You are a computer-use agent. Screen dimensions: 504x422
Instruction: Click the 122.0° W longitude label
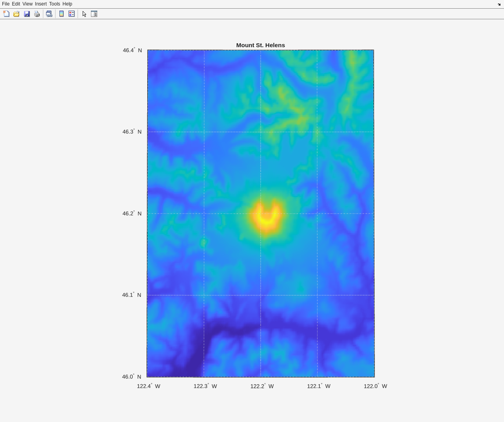click(375, 386)
